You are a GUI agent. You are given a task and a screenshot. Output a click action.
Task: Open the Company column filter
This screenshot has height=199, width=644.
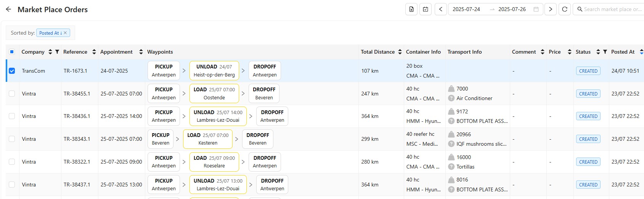[x=57, y=52]
